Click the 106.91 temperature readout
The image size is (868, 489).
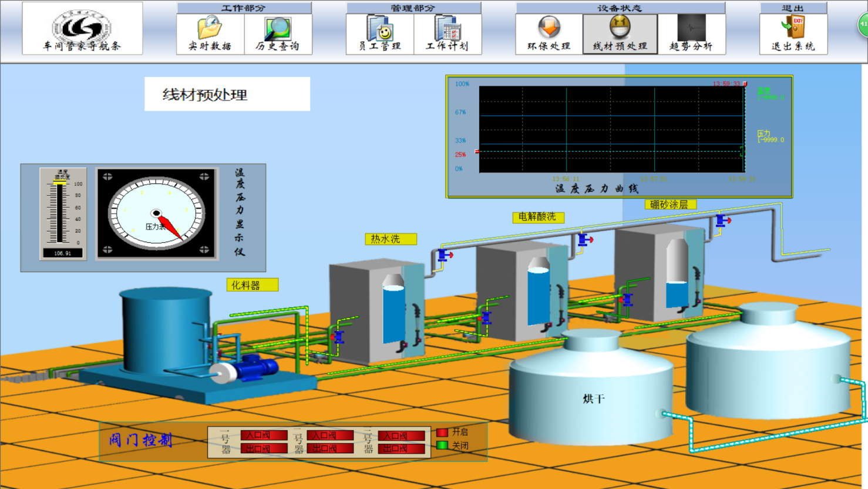click(x=62, y=253)
